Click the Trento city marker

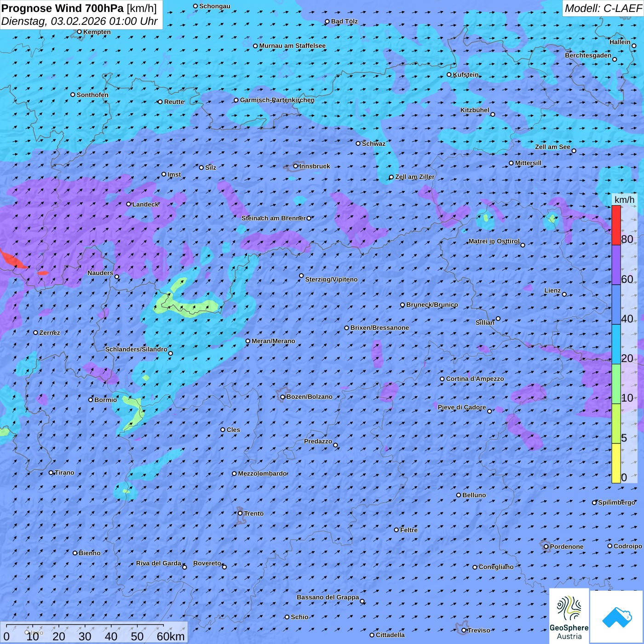[240, 513]
